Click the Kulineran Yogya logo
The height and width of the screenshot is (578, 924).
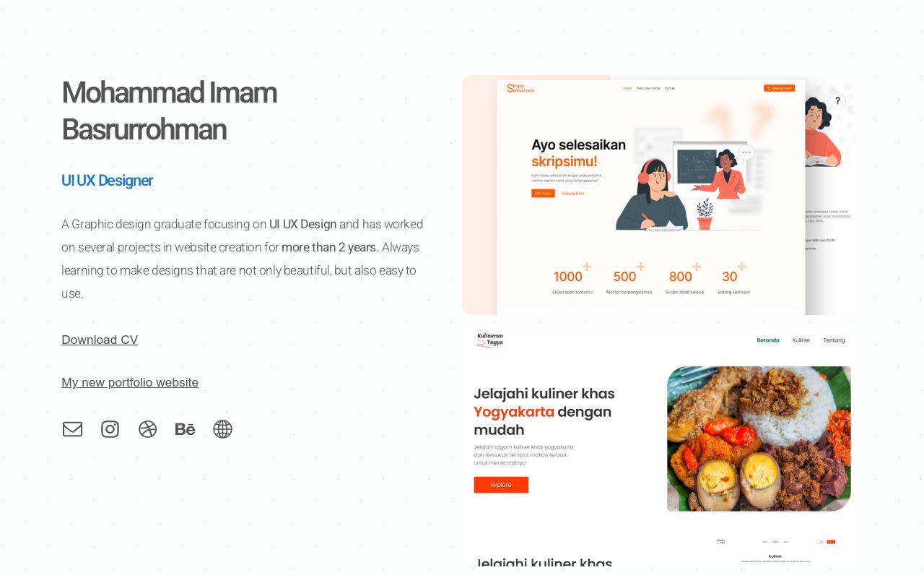[x=490, y=340]
